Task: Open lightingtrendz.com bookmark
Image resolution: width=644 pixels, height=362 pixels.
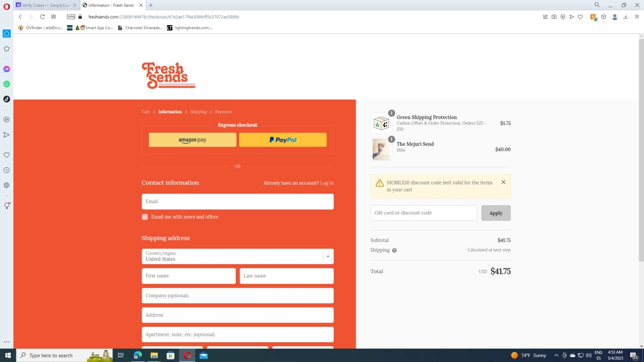Action: point(189,28)
